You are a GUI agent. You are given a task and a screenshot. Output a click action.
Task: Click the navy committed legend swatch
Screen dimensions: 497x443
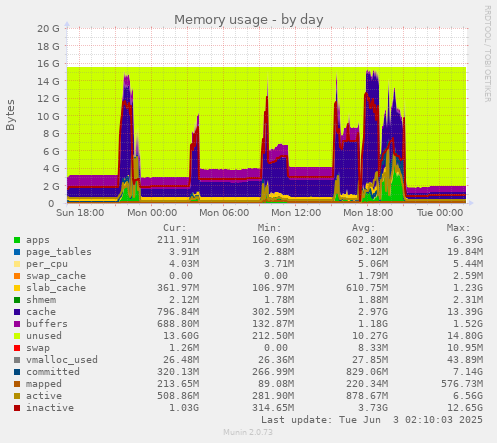click(17, 372)
